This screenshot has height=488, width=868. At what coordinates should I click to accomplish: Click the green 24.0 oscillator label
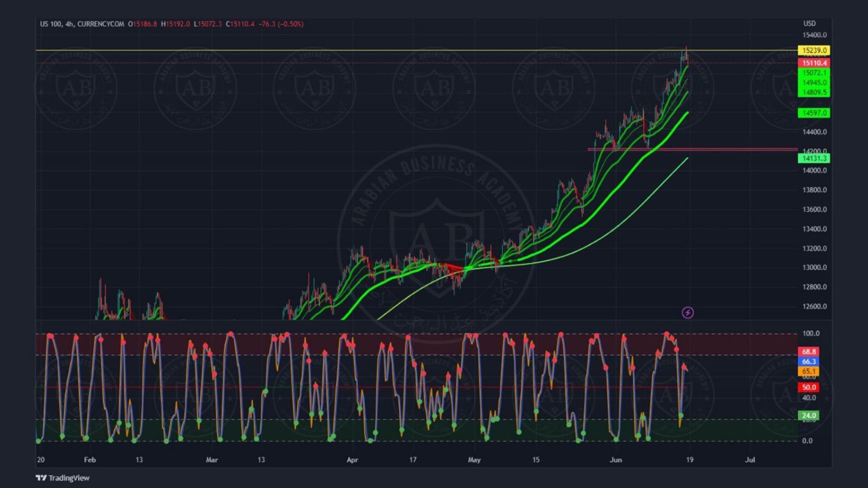click(808, 415)
